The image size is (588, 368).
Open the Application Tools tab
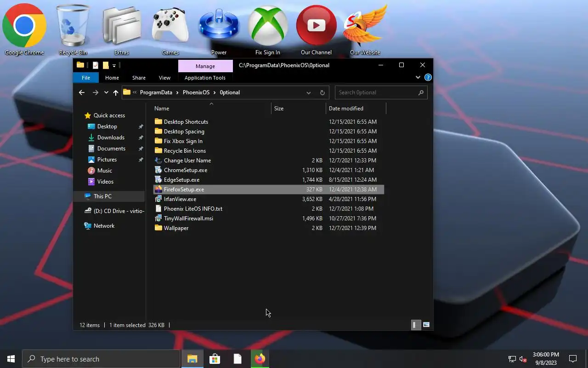tap(205, 78)
